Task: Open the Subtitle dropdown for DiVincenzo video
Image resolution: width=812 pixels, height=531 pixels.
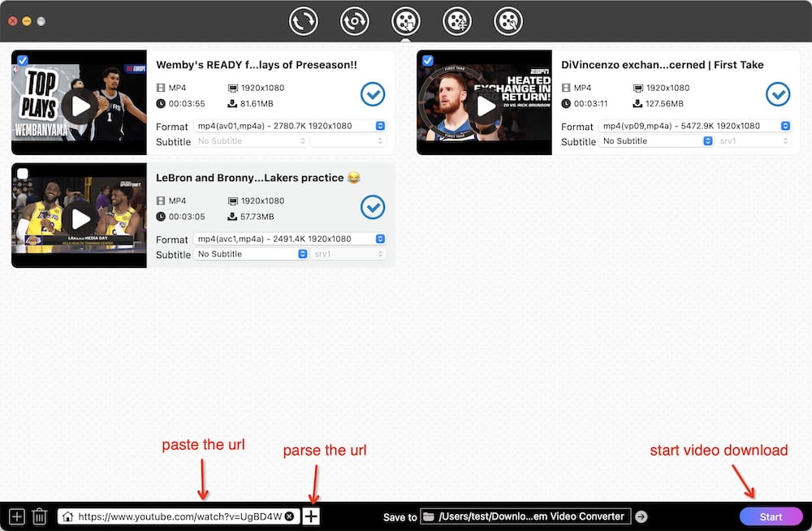Action: pos(656,141)
